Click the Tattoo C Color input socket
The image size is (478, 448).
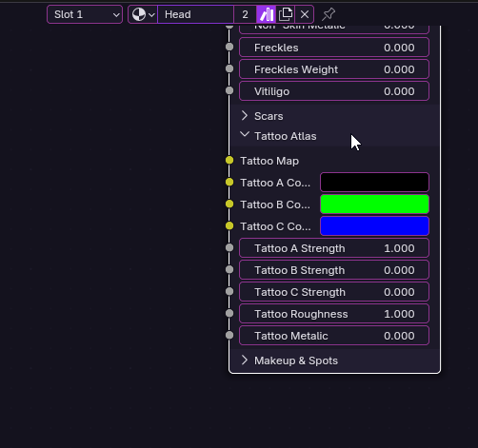(x=229, y=226)
